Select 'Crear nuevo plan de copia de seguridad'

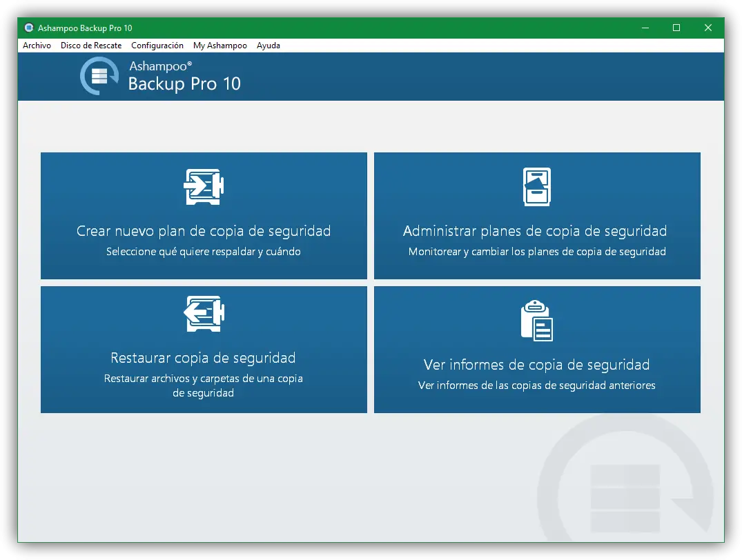[204, 231]
